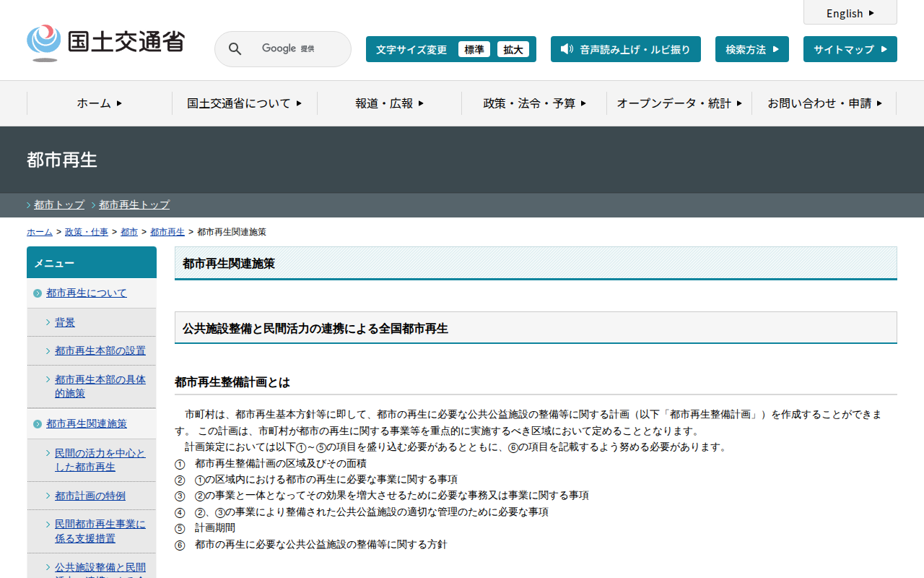Click the ホーム breadcrumb link

(40, 232)
